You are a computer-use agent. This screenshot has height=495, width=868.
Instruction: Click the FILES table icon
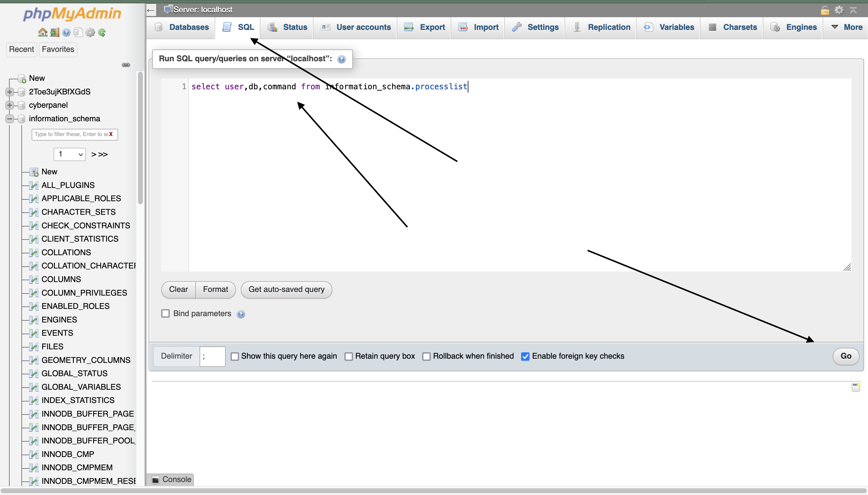(34, 347)
